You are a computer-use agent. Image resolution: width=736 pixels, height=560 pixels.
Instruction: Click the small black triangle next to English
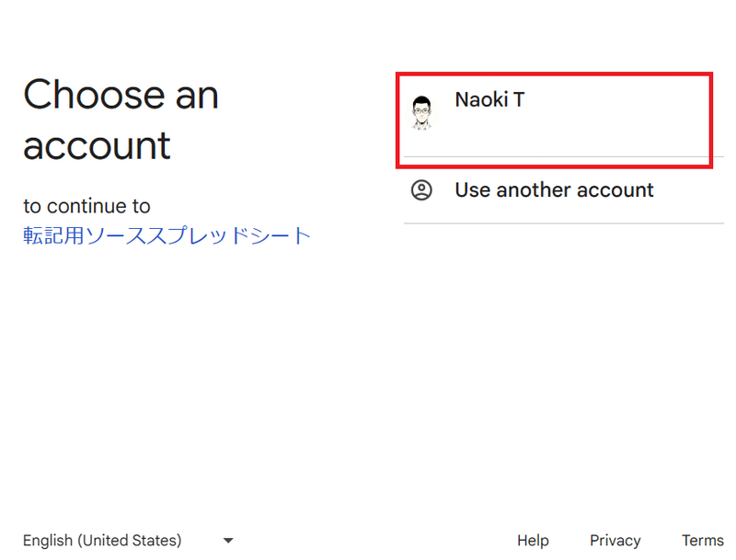(228, 541)
